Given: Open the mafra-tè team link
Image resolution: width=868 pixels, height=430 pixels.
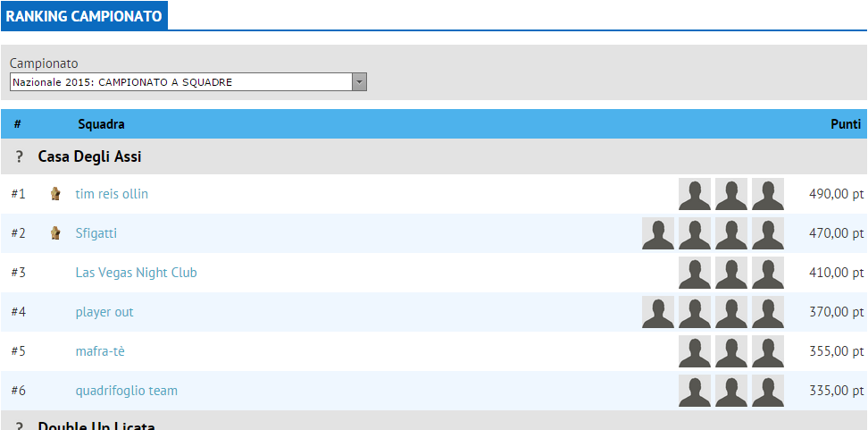Looking at the screenshot, I should pos(100,351).
